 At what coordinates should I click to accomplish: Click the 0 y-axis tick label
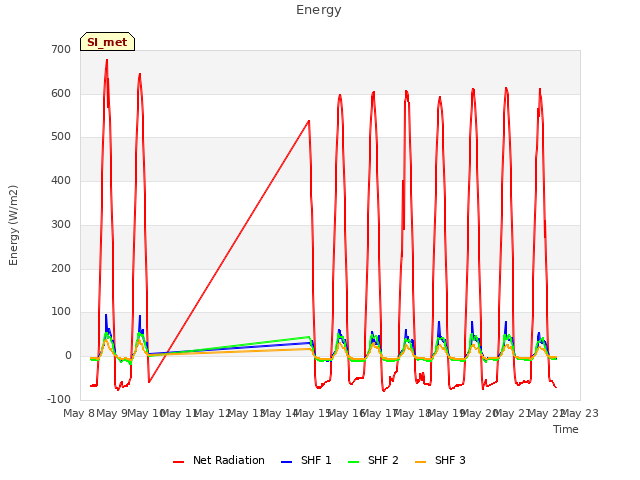click(x=68, y=356)
